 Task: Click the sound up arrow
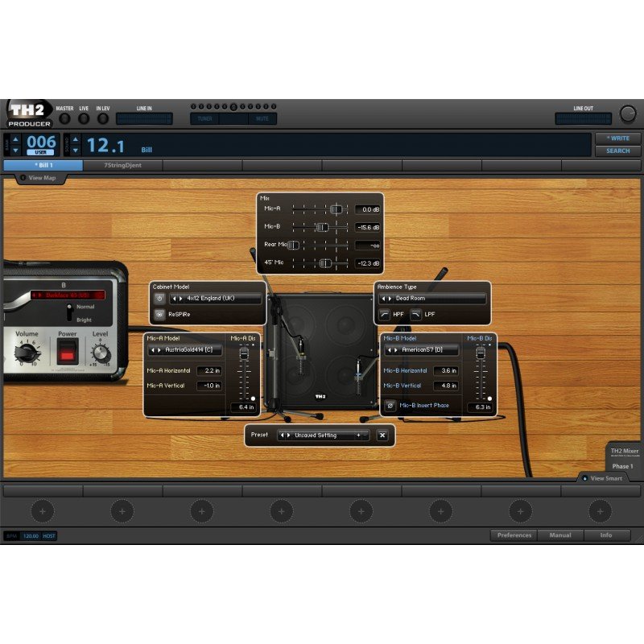pyautogui.click(x=75, y=139)
